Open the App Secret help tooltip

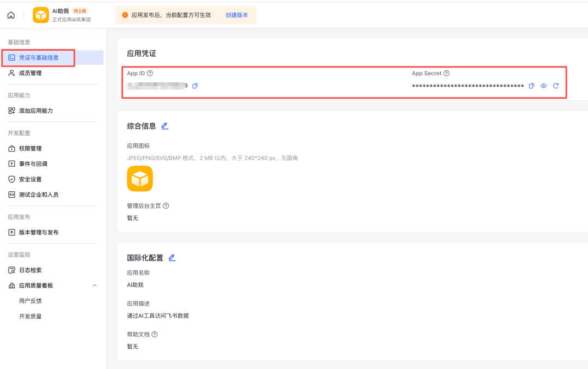pyautogui.click(x=446, y=73)
